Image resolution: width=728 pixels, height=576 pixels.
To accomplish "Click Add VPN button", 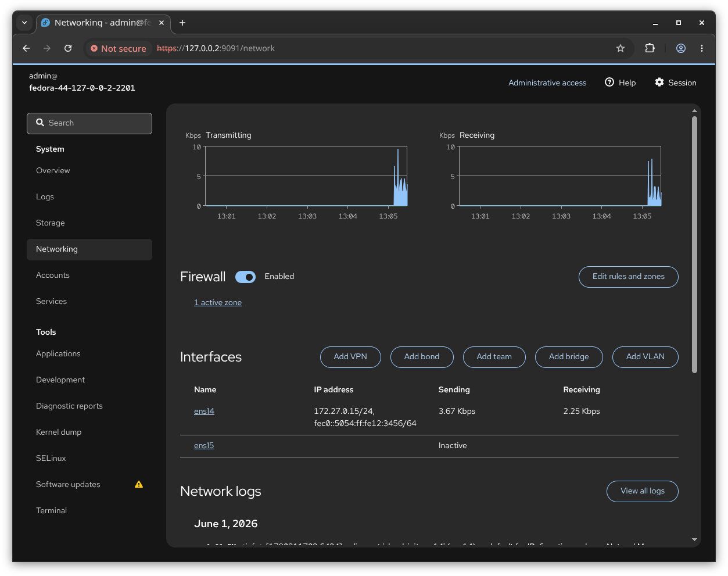I will click(350, 357).
